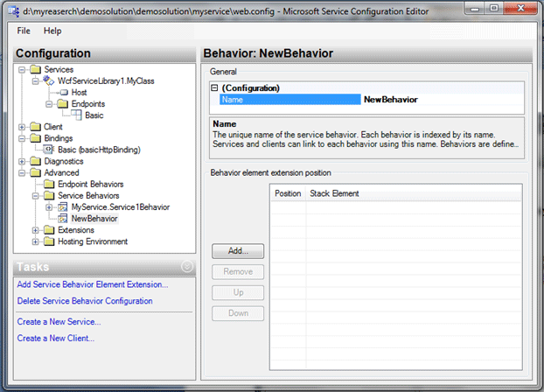Click the Advanced folder icon
The image size is (544, 392).
(x=35, y=172)
